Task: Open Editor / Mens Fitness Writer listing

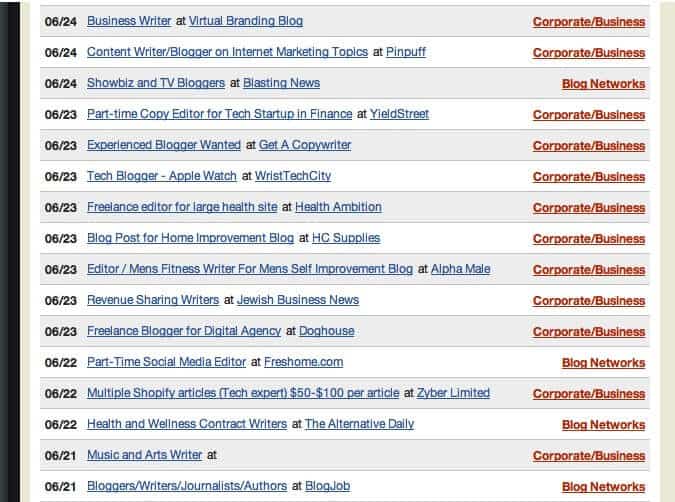Action: coord(250,269)
